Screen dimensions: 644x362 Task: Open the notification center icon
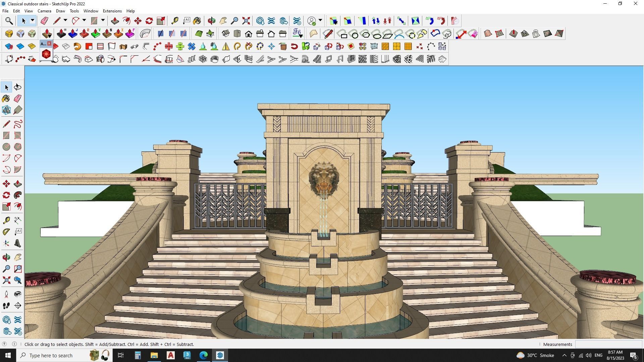click(x=634, y=355)
